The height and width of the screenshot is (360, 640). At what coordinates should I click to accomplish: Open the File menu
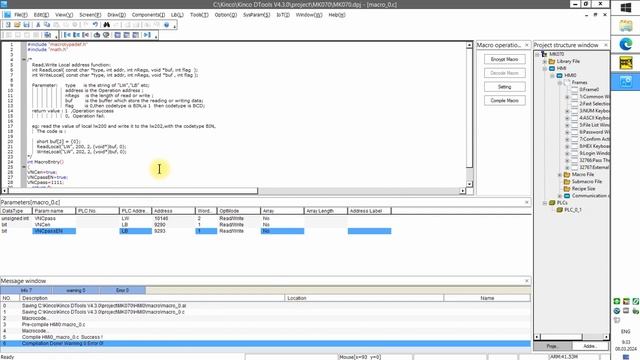click(x=20, y=15)
